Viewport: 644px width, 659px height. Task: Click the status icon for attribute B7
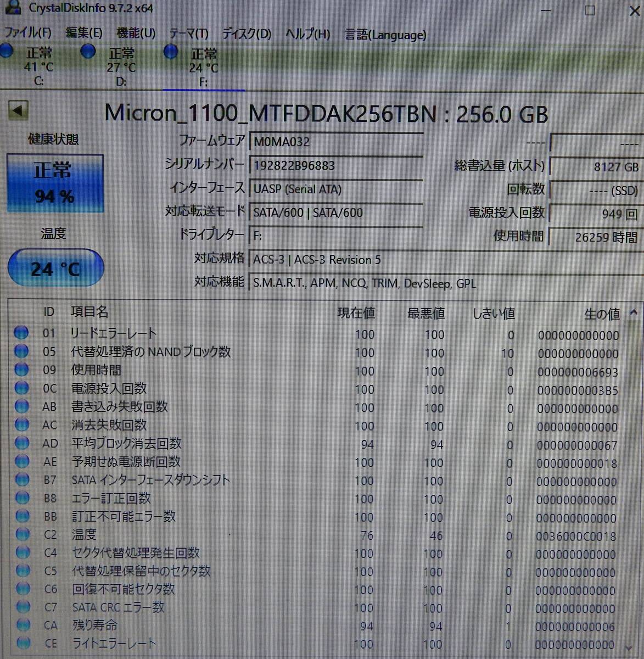coord(23,479)
